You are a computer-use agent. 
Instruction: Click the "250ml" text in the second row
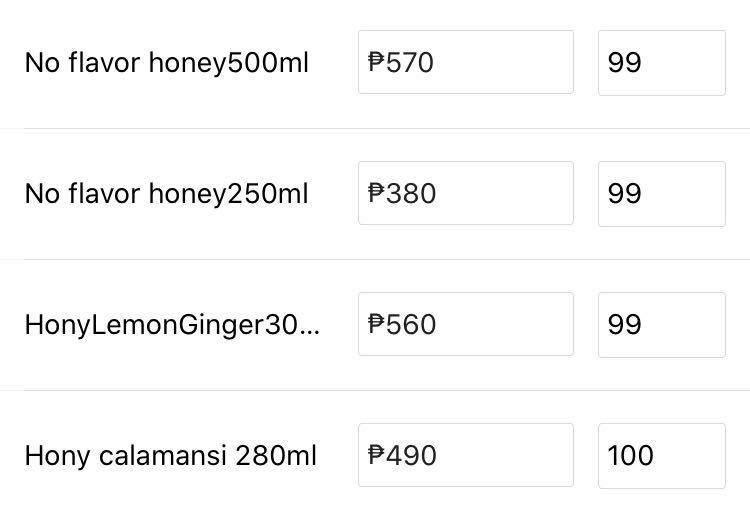pyautogui.click(x=269, y=194)
